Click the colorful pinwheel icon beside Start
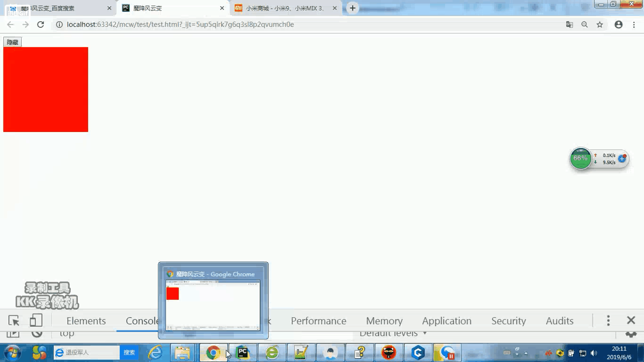 (40, 353)
